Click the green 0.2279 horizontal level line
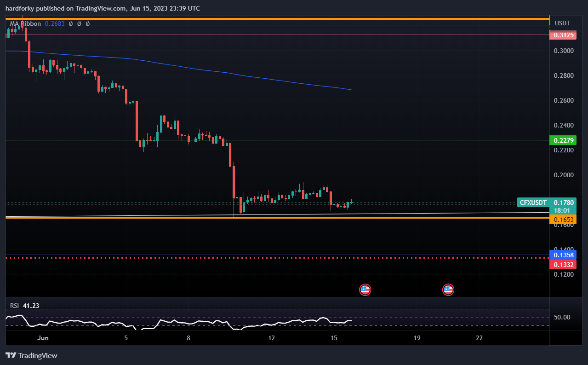 point(277,140)
